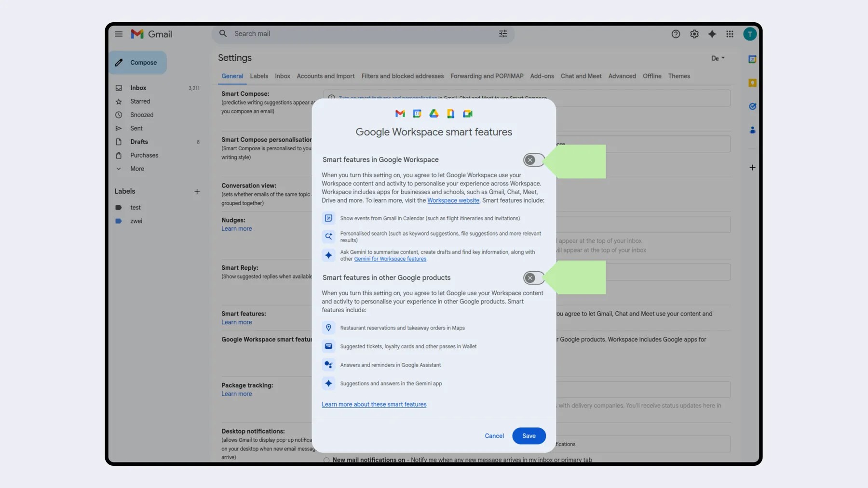
Task: Open Learn more under Smart features
Action: 237,322
